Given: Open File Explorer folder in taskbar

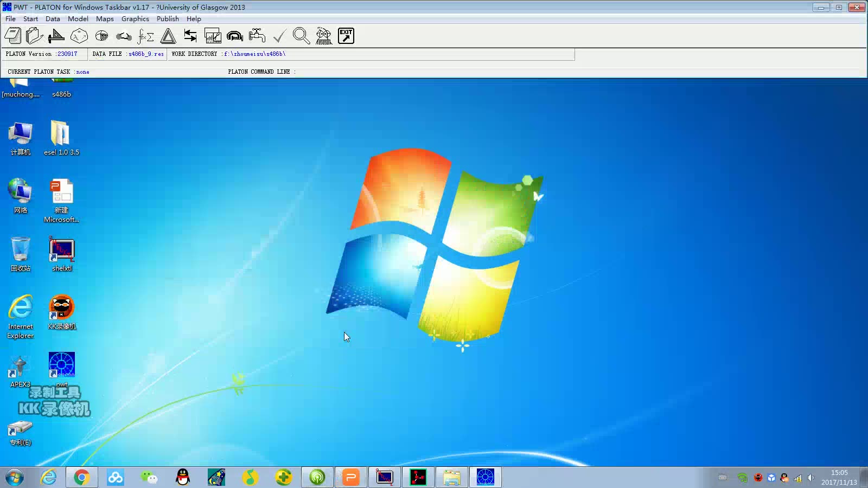Looking at the screenshot, I should pos(452,477).
